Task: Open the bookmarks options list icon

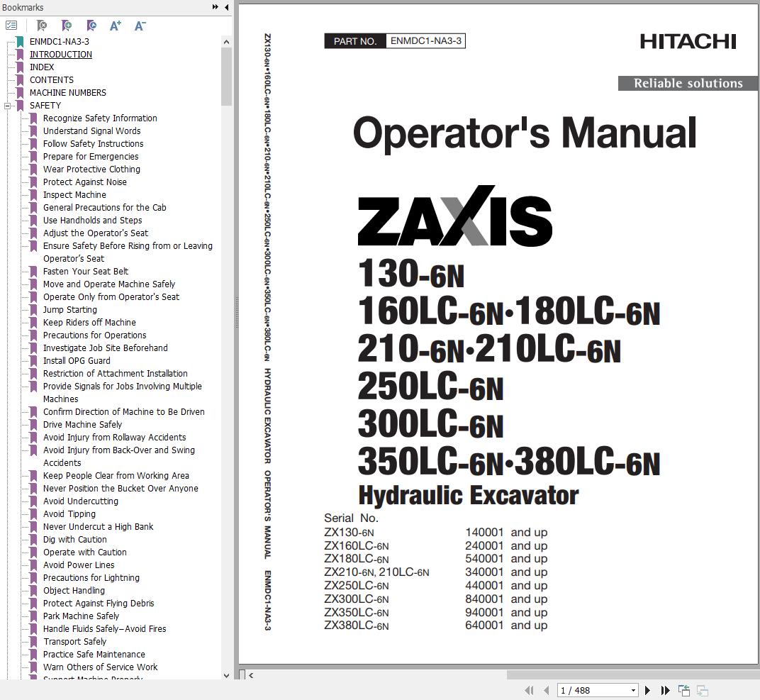Action: (11, 26)
